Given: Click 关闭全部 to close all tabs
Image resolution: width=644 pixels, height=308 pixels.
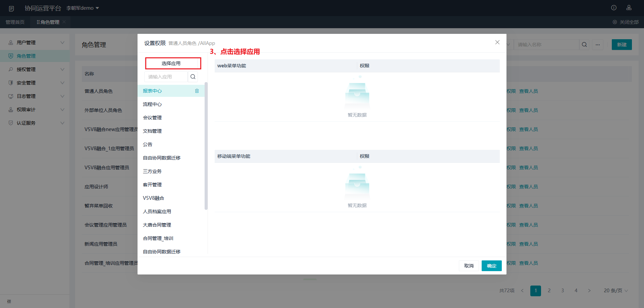Looking at the screenshot, I should (x=626, y=22).
